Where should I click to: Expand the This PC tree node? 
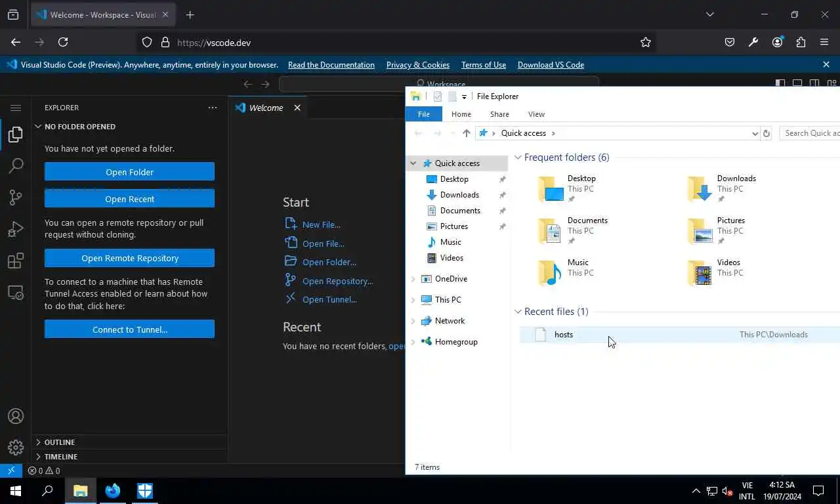tap(413, 300)
